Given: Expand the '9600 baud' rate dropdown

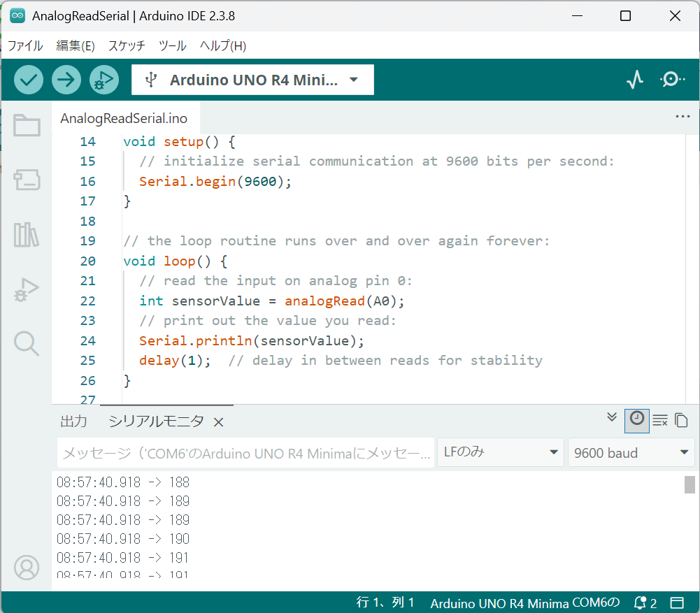Looking at the screenshot, I should click(631, 453).
